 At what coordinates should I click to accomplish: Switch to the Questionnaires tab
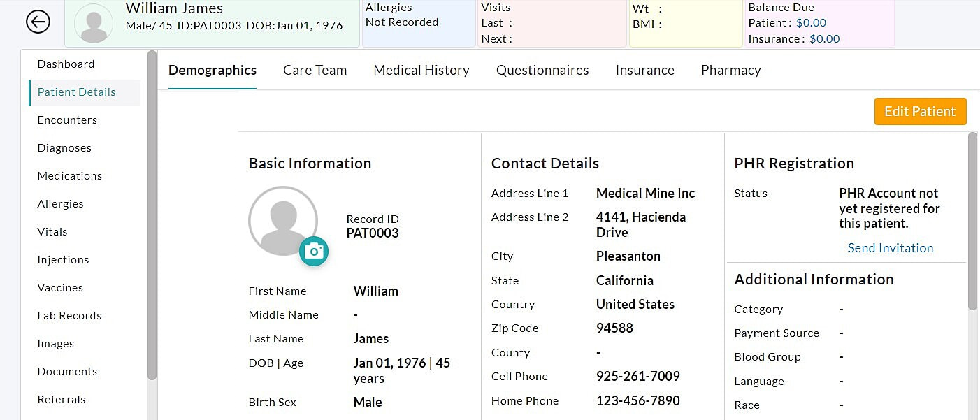542,70
